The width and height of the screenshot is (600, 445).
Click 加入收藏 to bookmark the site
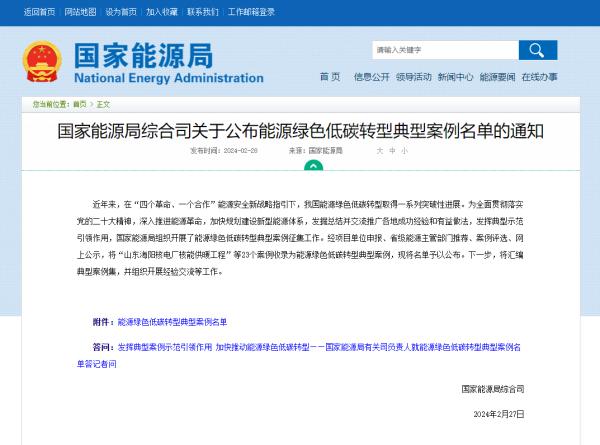[x=162, y=12]
